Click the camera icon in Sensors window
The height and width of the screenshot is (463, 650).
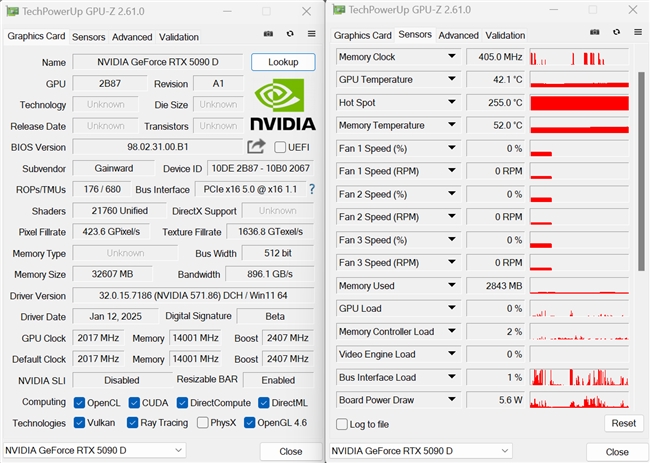593,35
